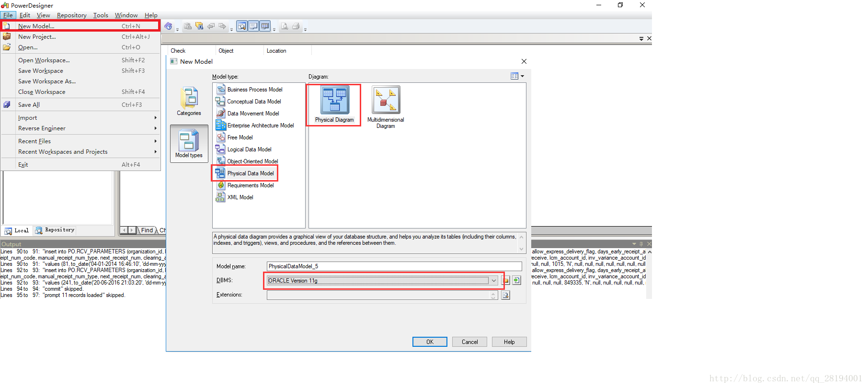Click description box scrollbar down arrow
The image size is (868, 388).
(521, 249)
